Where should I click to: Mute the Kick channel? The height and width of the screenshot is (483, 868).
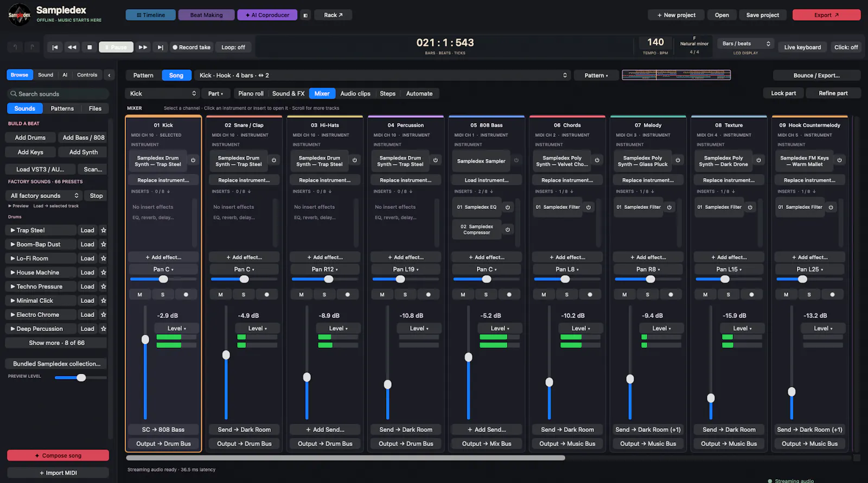click(x=140, y=295)
